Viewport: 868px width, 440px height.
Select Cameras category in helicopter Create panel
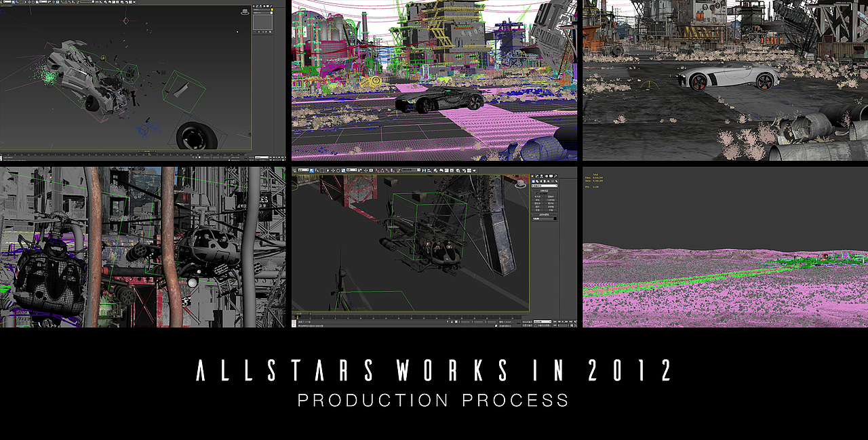[545, 181]
